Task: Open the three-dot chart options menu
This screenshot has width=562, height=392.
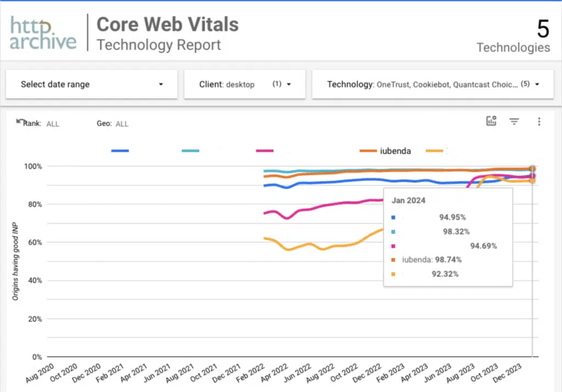Action: tap(539, 122)
